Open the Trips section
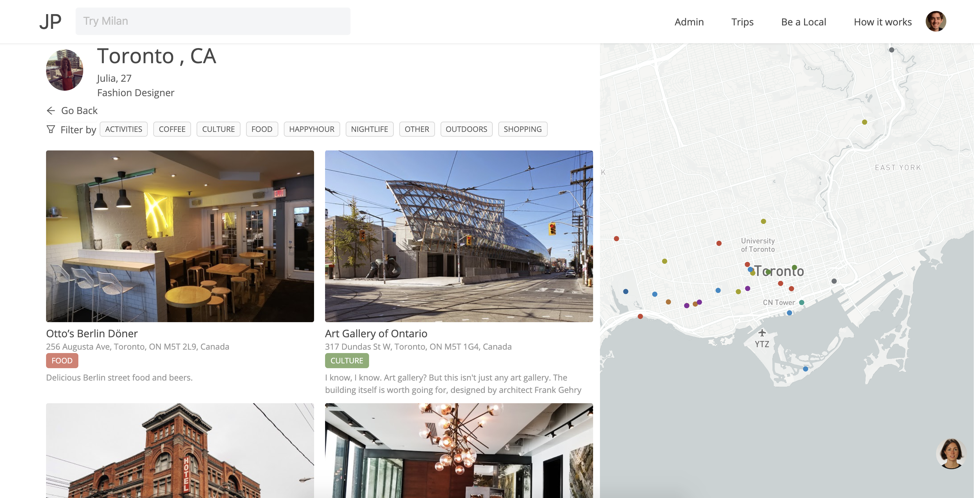 pyautogui.click(x=742, y=22)
